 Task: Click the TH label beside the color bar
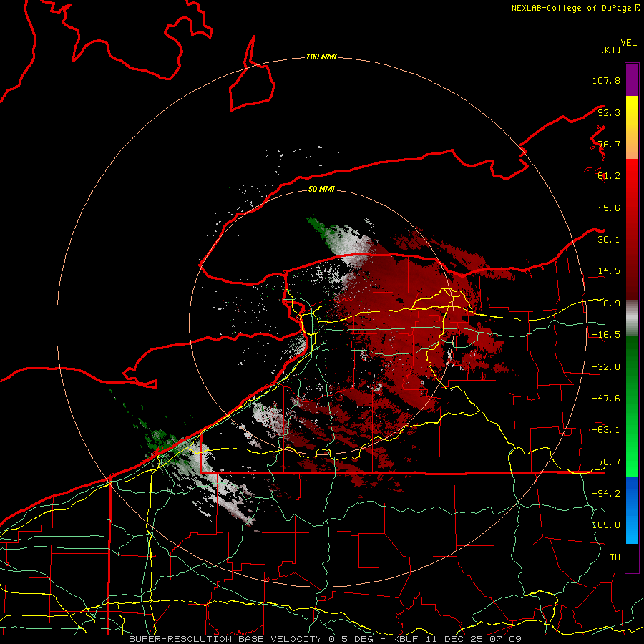tap(615, 557)
